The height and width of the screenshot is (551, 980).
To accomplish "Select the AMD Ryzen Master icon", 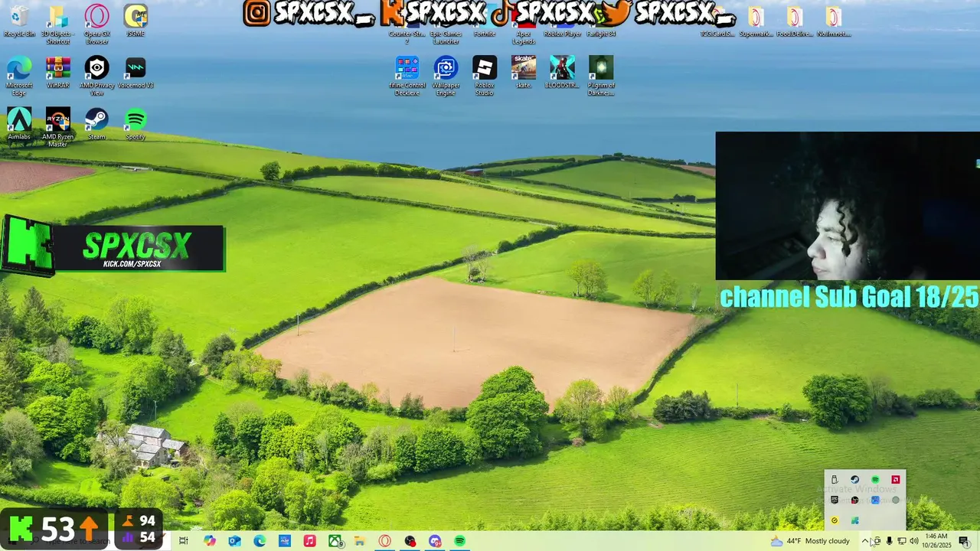I will pos(57,128).
